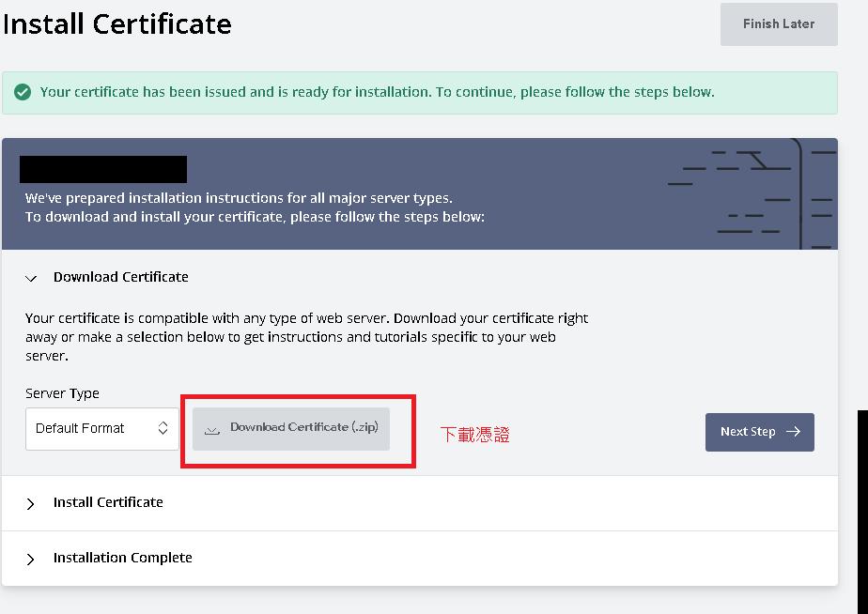Image resolution: width=868 pixels, height=614 pixels.
Task: Expand the Install Certificate section chevron
Action: (x=31, y=503)
